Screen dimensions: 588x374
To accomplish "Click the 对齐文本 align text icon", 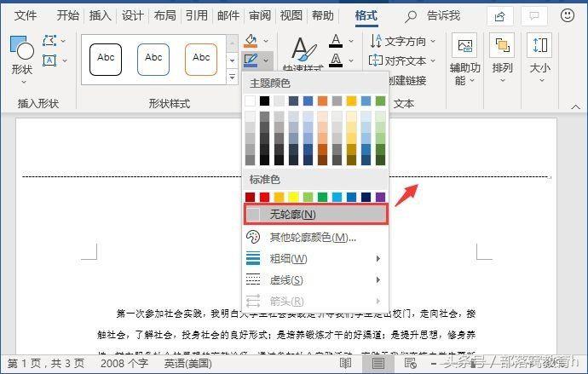I will tap(376, 60).
